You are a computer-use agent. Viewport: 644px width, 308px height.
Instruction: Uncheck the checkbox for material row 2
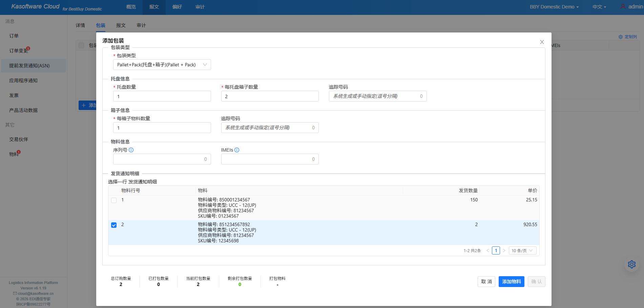point(114,225)
